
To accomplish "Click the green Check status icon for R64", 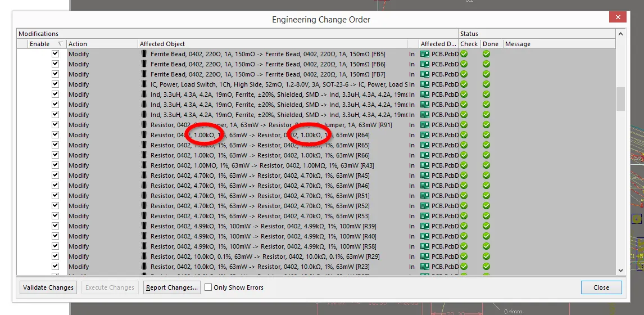I will (x=464, y=135).
